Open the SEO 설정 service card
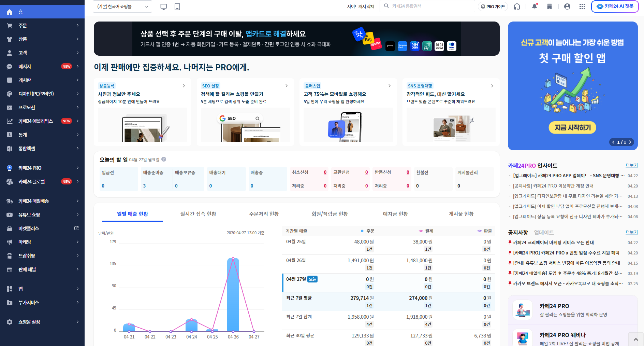Screen dimensions: 644x346 [x=245, y=112]
